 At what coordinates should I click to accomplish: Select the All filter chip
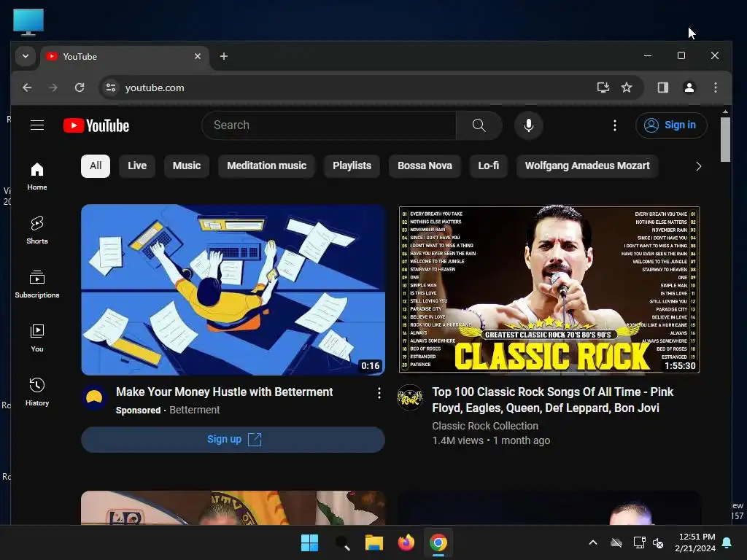96,166
